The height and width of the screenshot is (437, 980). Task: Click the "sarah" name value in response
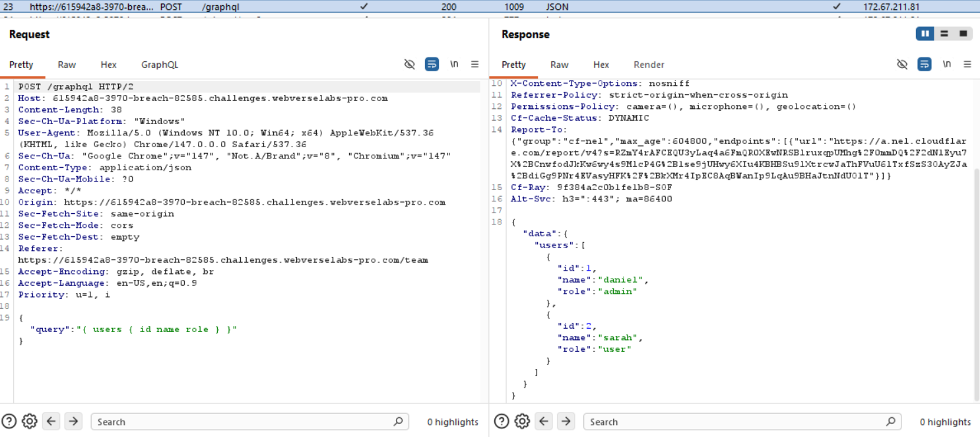(x=618, y=337)
